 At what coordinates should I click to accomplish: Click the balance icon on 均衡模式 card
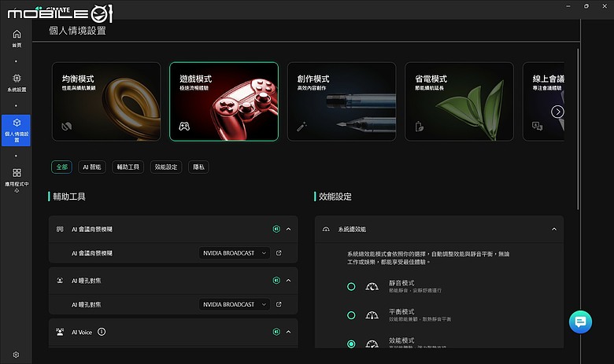point(67,126)
